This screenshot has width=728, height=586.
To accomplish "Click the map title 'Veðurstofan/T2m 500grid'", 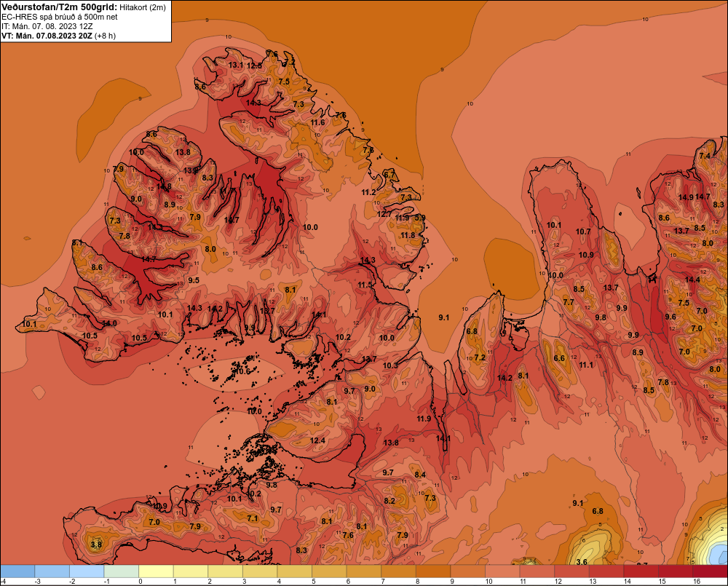I will click(x=59, y=7).
